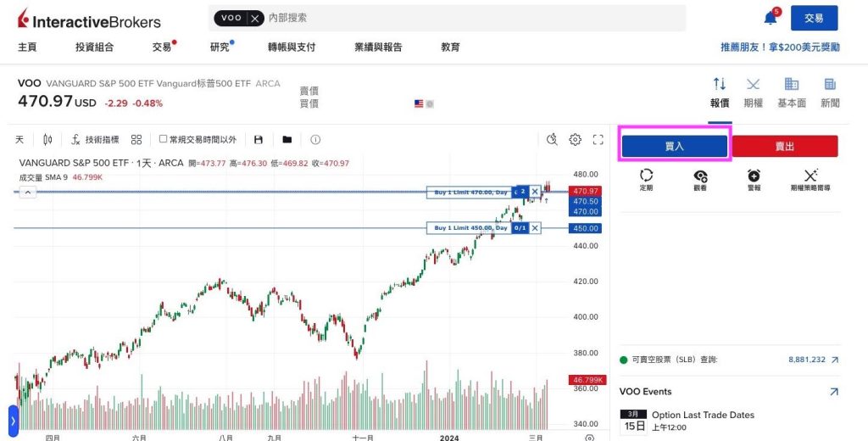
Task: Open the notifications bell
Action: [x=771, y=18]
